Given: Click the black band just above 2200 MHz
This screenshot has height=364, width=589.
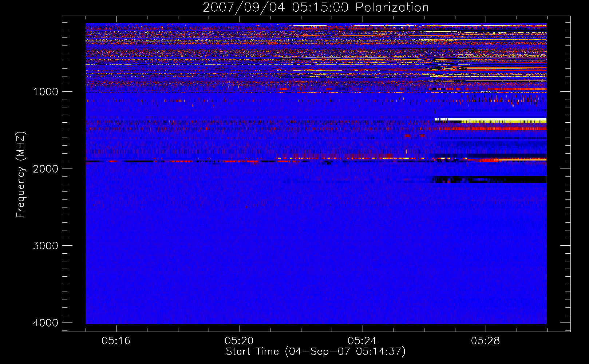Looking at the screenshot, I should coord(490,179).
